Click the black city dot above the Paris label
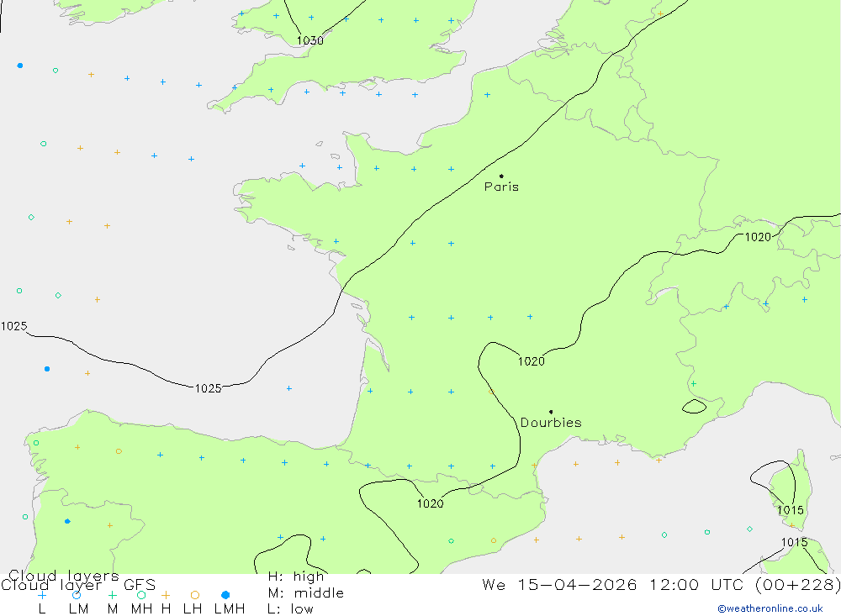841x616 pixels. coord(501,176)
